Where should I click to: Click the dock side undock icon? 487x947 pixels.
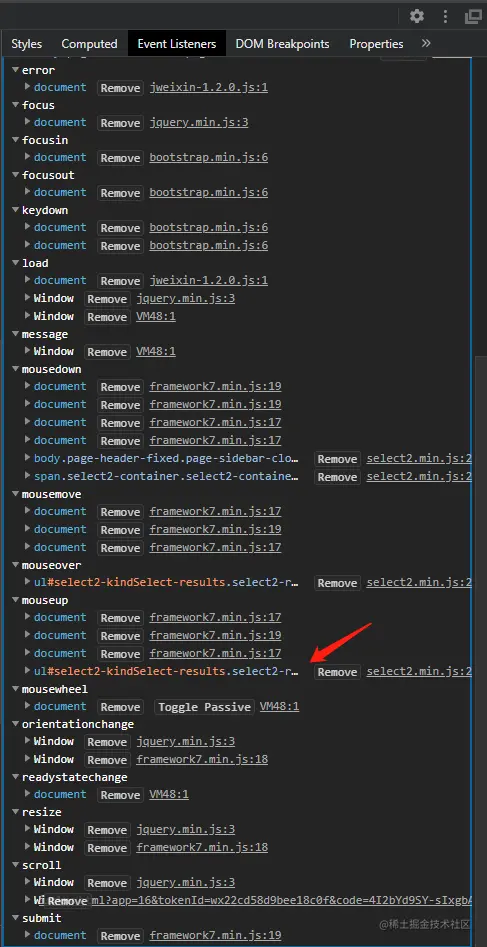pos(473,16)
